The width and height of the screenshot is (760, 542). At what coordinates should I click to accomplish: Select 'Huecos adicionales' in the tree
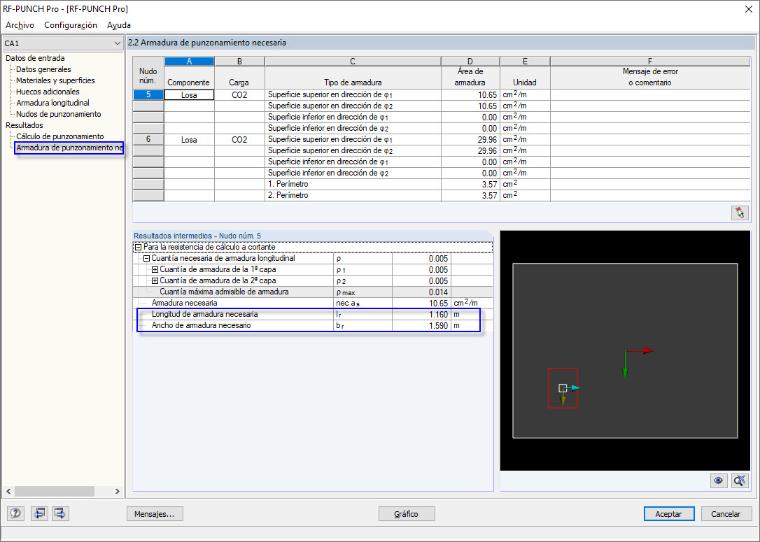pos(48,92)
